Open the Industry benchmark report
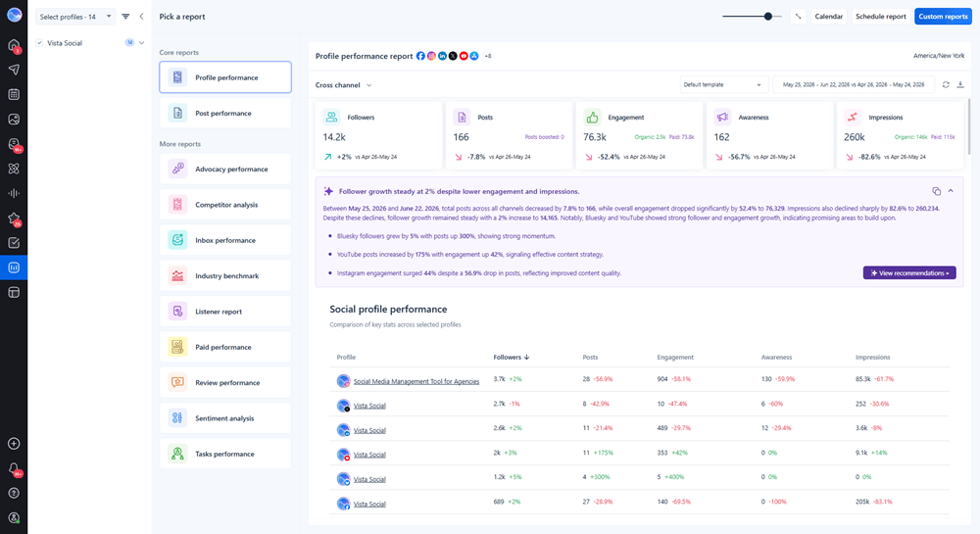 point(225,276)
